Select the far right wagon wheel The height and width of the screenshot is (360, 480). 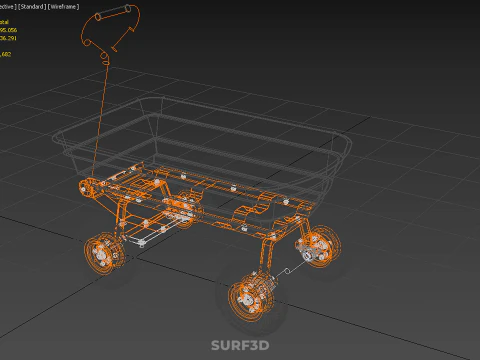click(x=318, y=246)
